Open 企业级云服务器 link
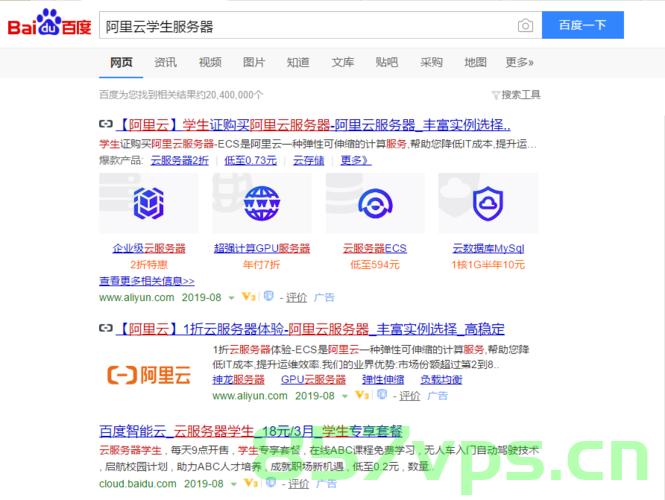The width and height of the screenshot is (665, 500). 149,248
